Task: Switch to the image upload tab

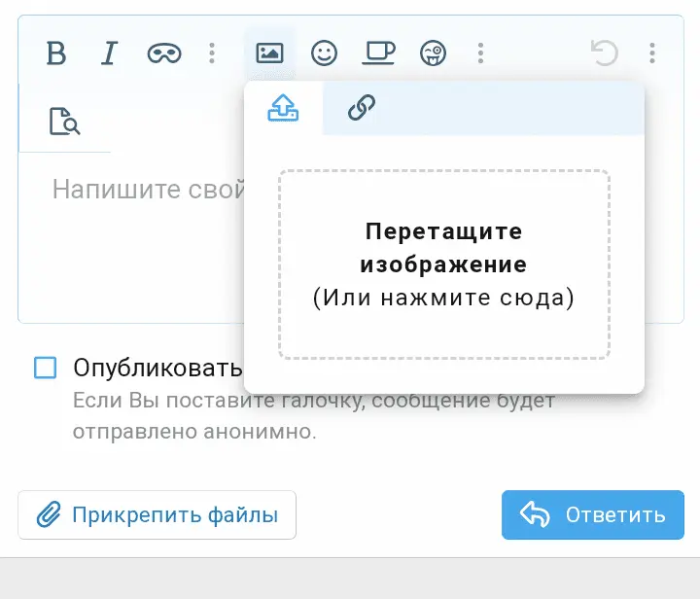Action: pyautogui.click(x=283, y=108)
